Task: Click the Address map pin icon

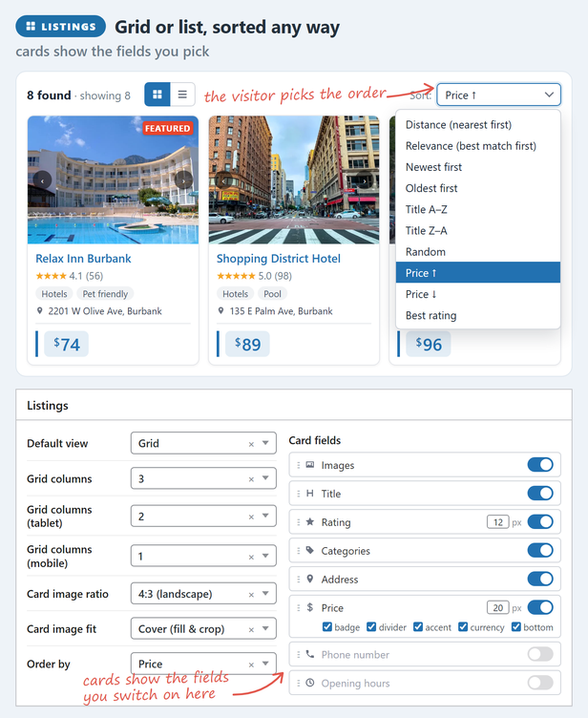Action: pos(310,579)
